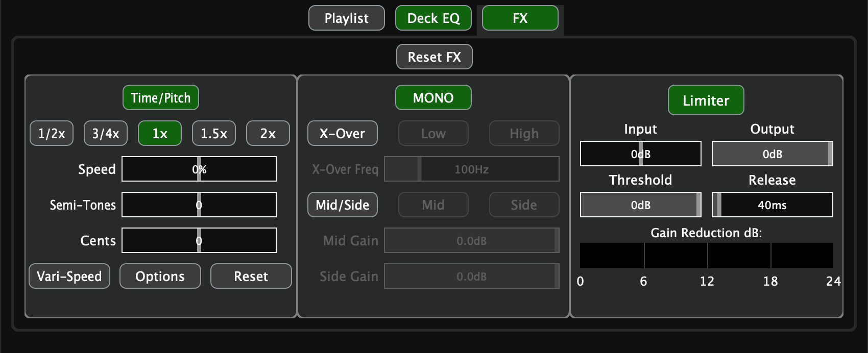
Task: Click the Cents slider
Action: (199, 240)
